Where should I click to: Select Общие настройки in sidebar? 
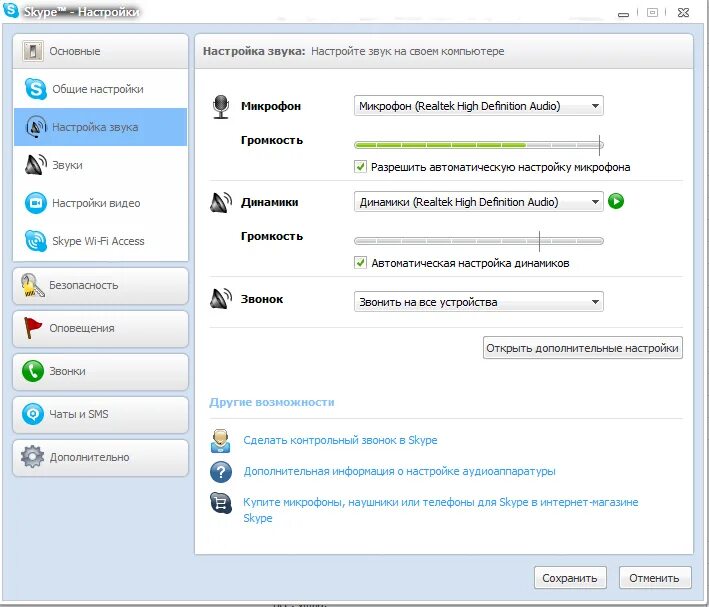(x=100, y=89)
